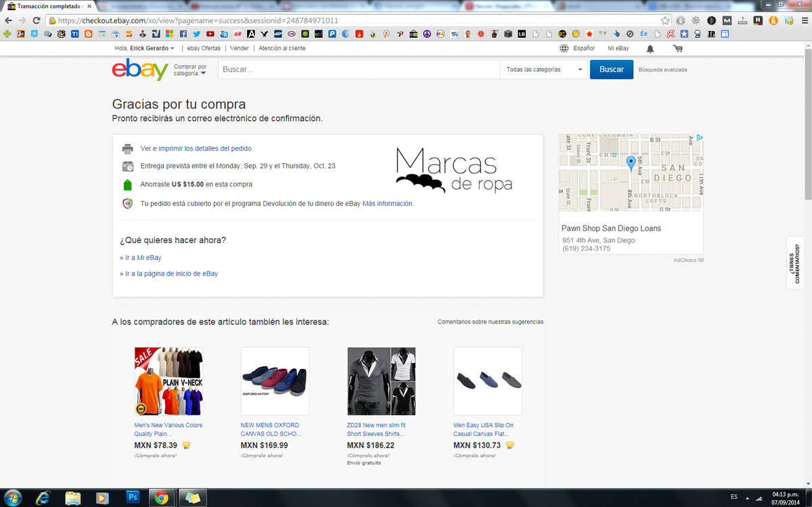Open Photoshop from the taskbar
Screen dimensions: 812x507
click(x=133, y=498)
